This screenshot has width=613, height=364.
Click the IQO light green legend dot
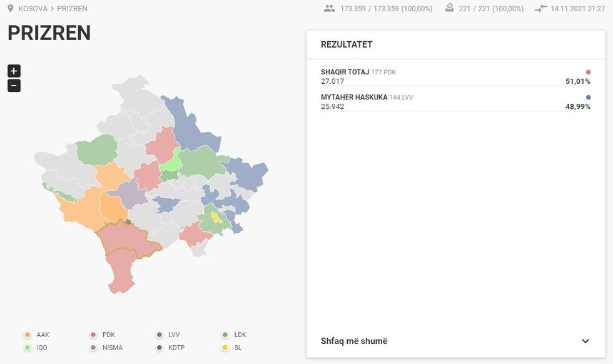28,348
